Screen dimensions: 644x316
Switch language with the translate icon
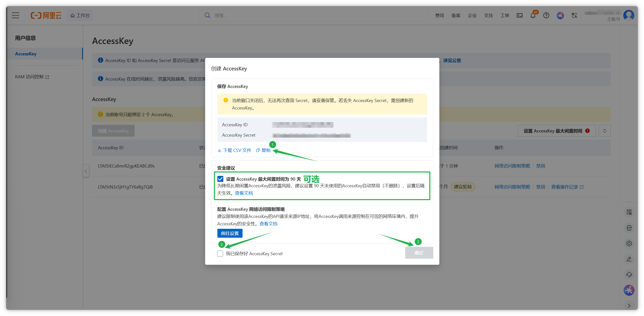574,16
